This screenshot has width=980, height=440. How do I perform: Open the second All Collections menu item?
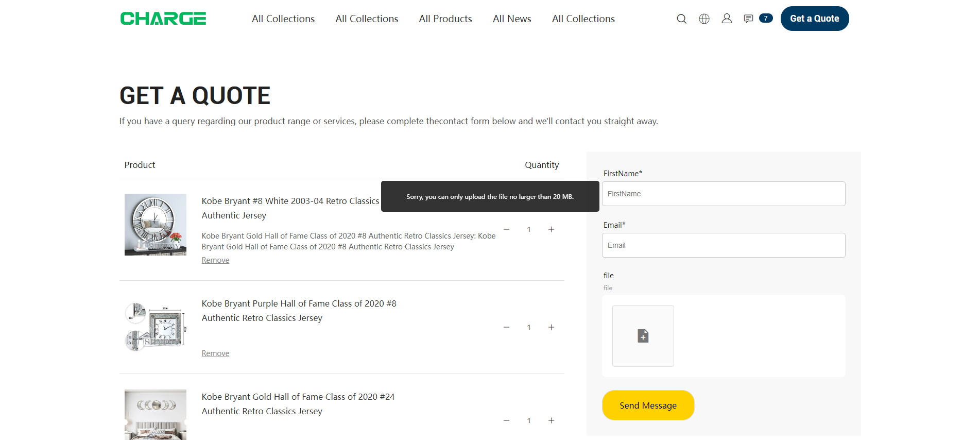[x=367, y=19]
